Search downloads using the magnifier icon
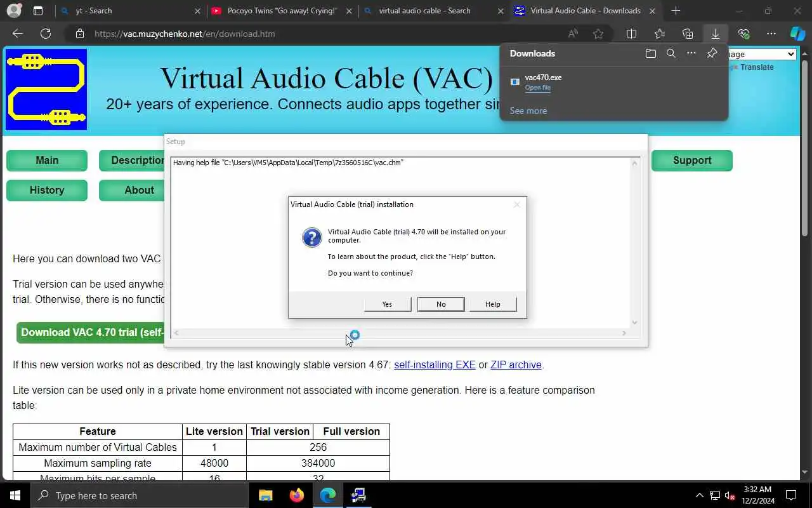The height and width of the screenshot is (508, 812). (671, 53)
